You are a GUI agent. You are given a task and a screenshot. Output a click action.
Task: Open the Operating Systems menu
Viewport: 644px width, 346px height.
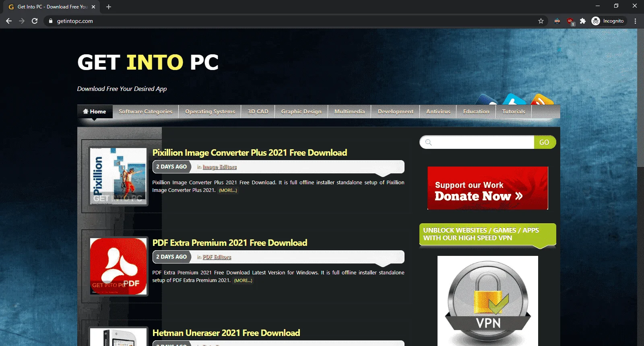tap(210, 111)
